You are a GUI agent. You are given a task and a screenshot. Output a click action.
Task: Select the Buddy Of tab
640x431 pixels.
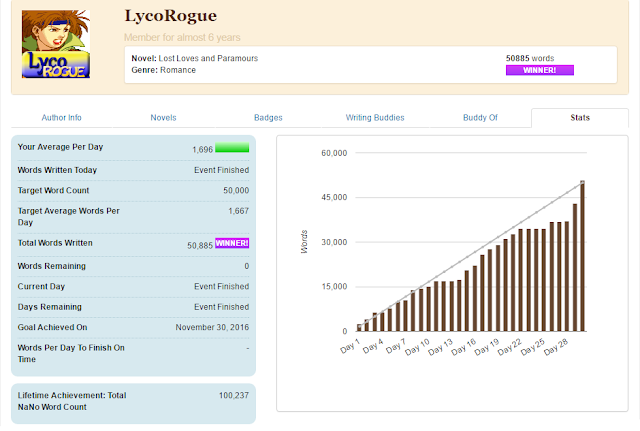(x=480, y=118)
